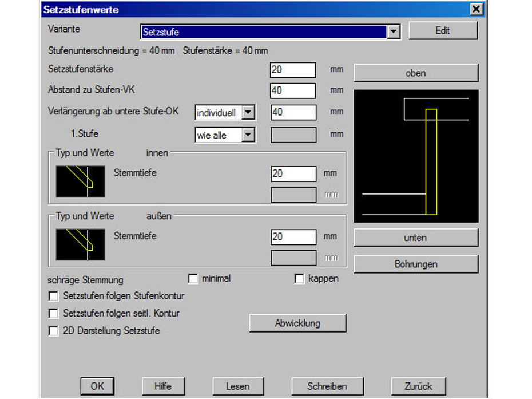Click the outer Stemmtiefe type preview icon

[x=80, y=244]
